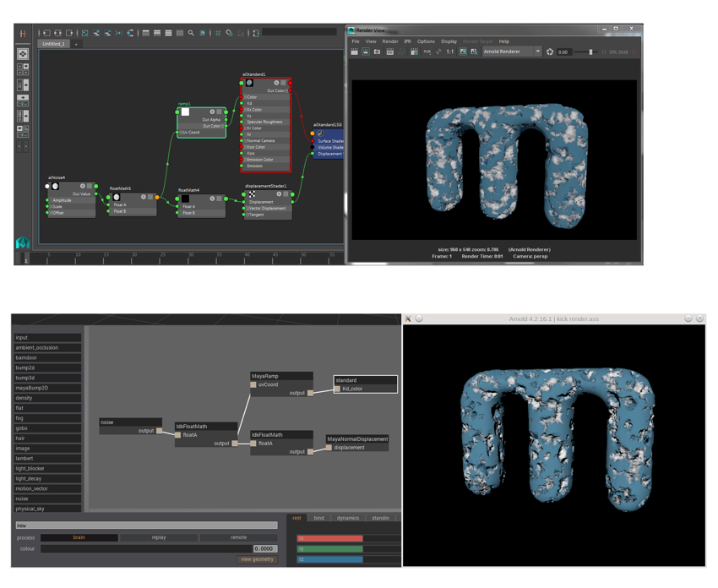The image size is (718, 588).
Task: Switch to the dynamics tab
Action: [x=347, y=518]
